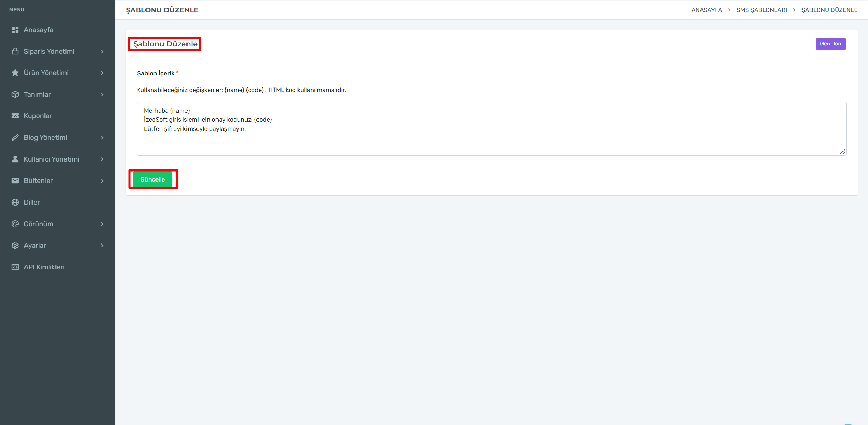Click the Kuponlar ticket icon
The image size is (868, 425).
(x=15, y=116)
